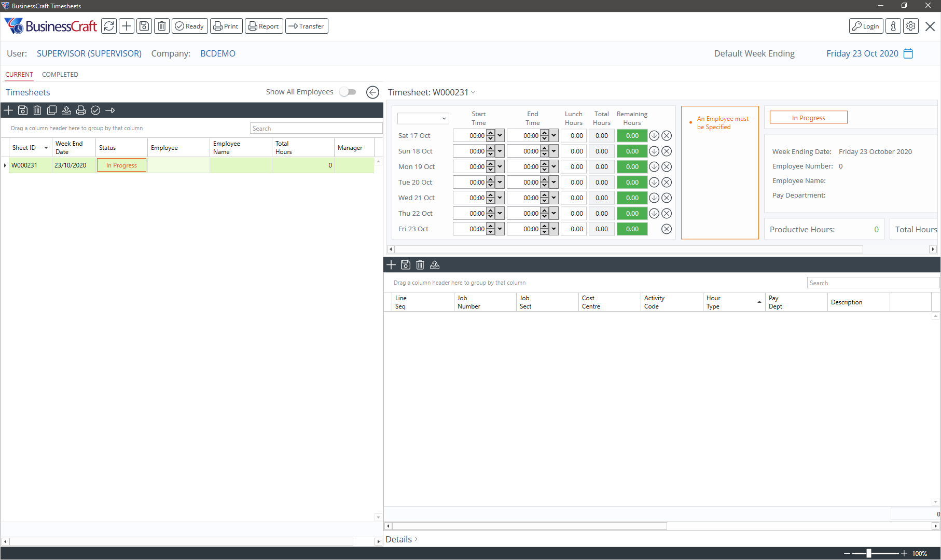Expand the Details section
Viewport: 941px width, 560px height.
pyautogui.click(x=402, y=539)
